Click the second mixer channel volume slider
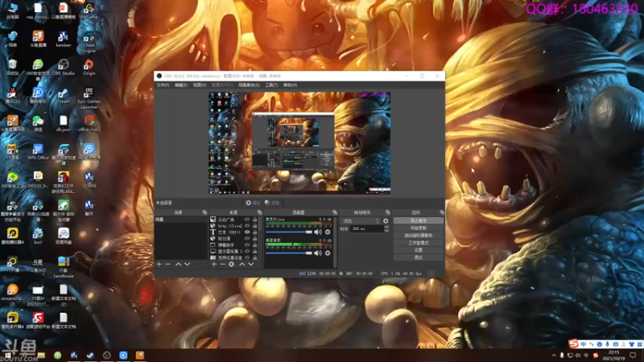Screen dimensions: 644x362 click(x=289, y=253)
